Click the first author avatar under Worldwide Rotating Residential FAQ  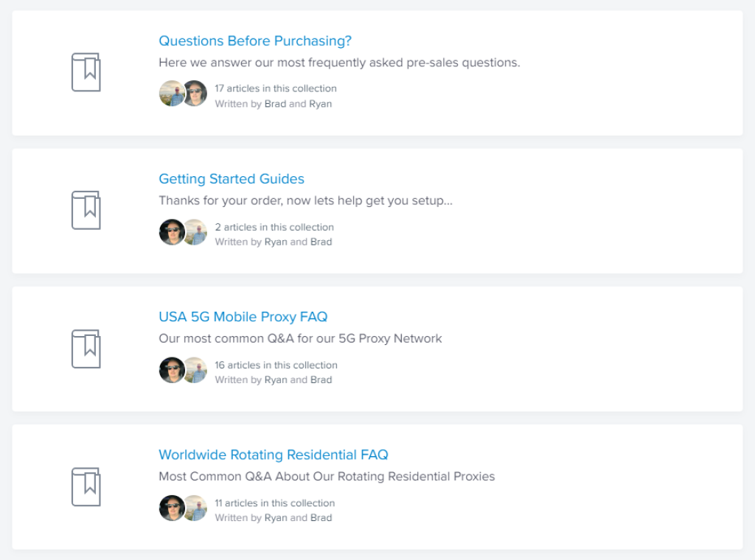tap(170, 508)
